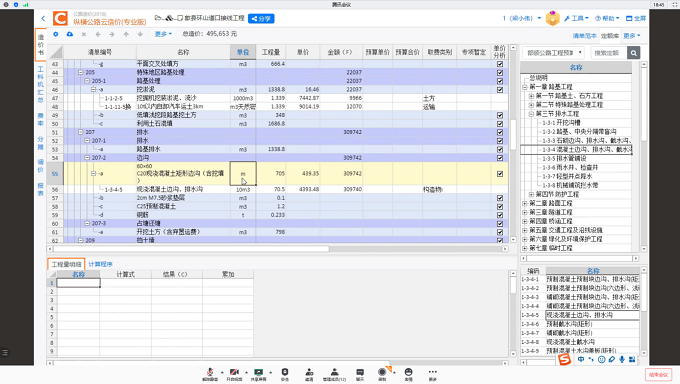Click the 全屏 fullscreen button
This screenshot has height=384, width=680.
pos(636,18)
